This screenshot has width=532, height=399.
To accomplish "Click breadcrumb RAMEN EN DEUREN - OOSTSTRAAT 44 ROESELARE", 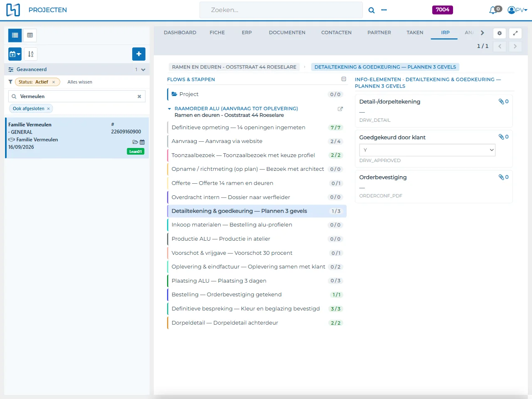I will pos(234,67).
